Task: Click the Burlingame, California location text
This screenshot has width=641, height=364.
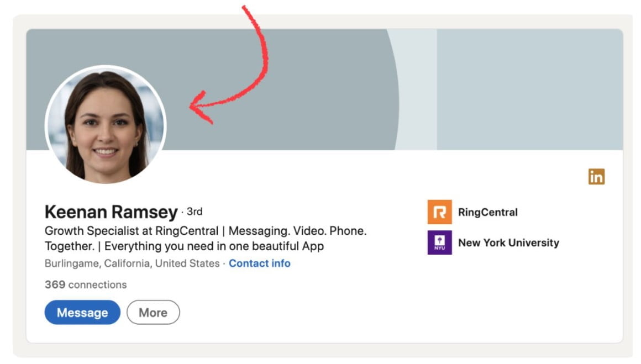Action: click(x=132, y=263)
